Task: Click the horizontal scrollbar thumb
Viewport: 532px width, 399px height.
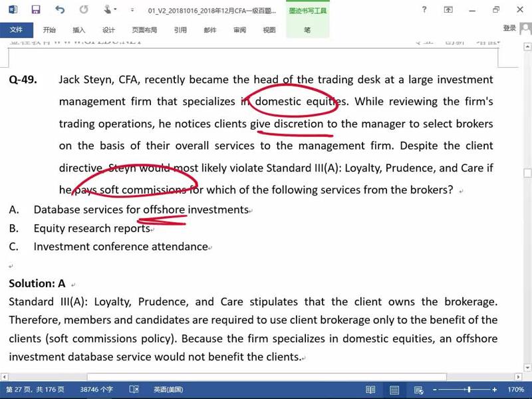Action: pos(267,376)
